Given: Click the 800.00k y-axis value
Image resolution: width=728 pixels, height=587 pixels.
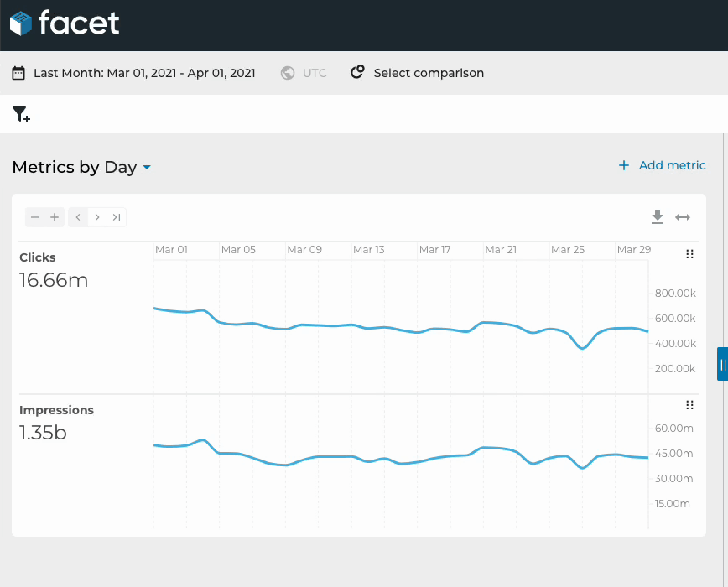Looking at the screenshot, I should coord(675,293).
